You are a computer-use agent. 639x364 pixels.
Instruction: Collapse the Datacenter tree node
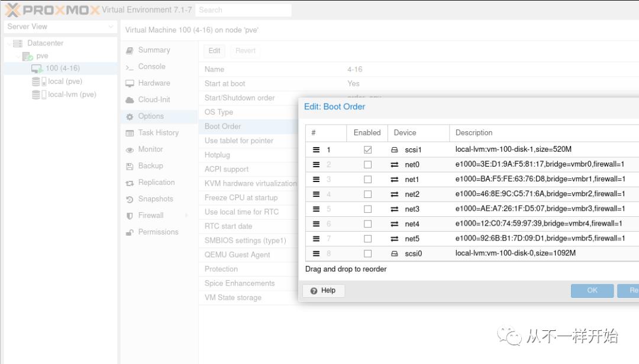pyautogui.click(x=9, y=43)
